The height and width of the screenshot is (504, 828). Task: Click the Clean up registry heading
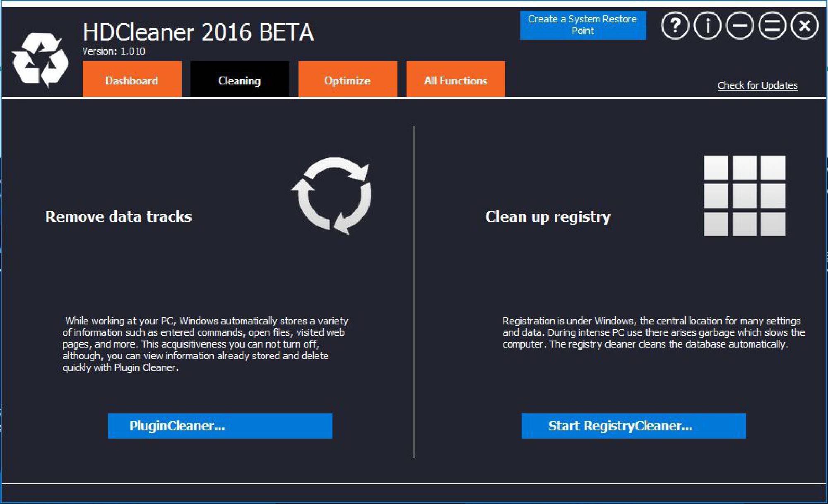(x=548, y=216)
